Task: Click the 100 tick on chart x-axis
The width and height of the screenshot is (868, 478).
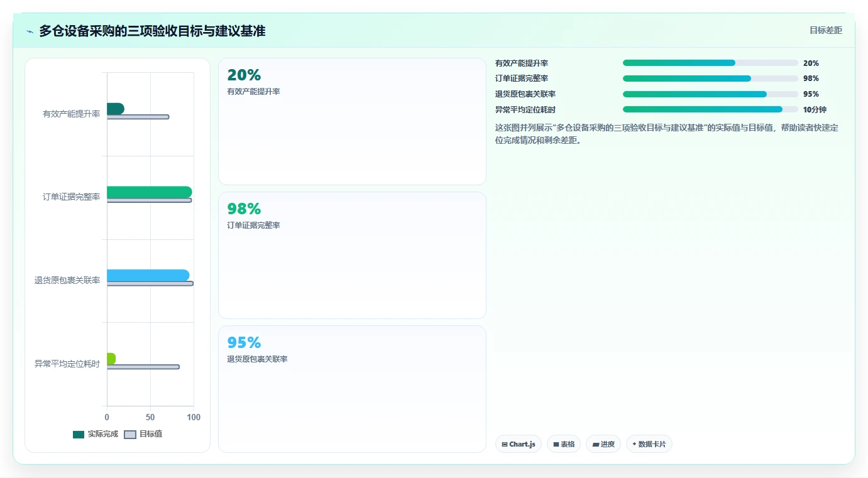Action: click(194, 417)
